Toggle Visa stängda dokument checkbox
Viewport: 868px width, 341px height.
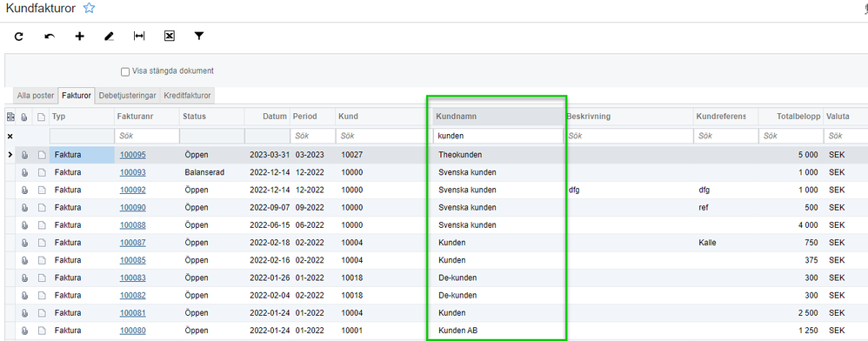pos(125,71)
